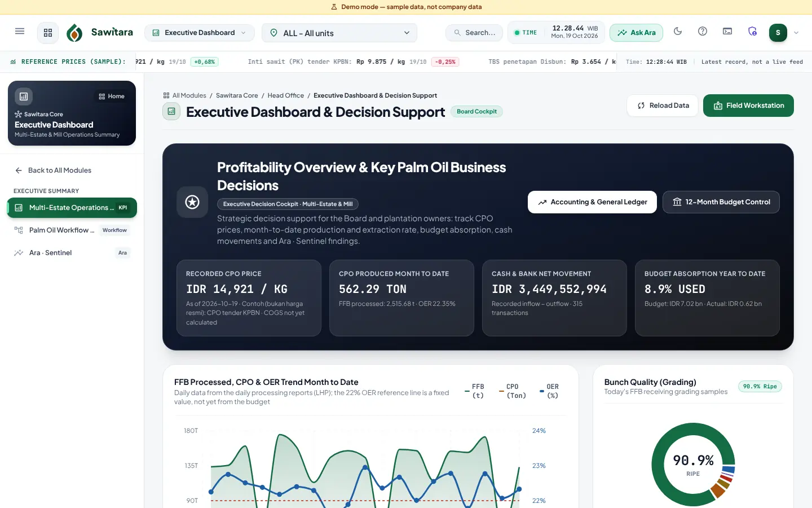Click the shield security icon

pos(752,32)
